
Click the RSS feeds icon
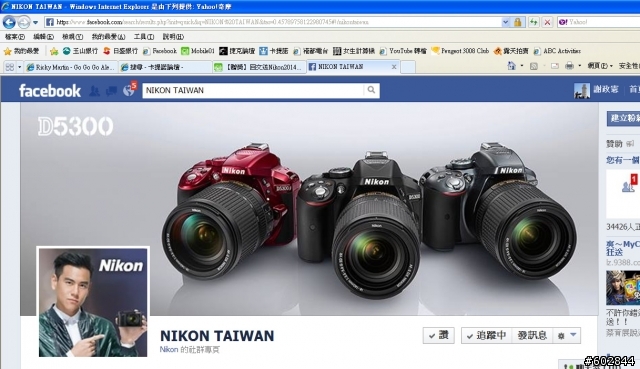tap(533, 66)
